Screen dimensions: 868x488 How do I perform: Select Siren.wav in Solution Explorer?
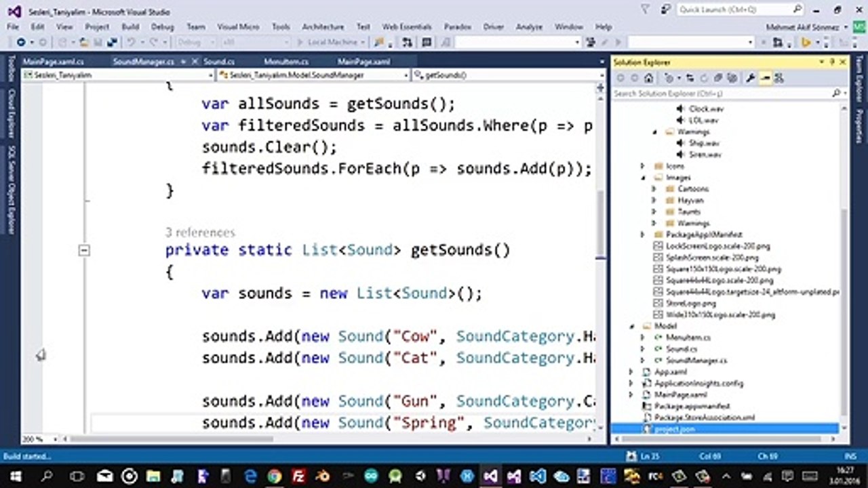(706, 155)
